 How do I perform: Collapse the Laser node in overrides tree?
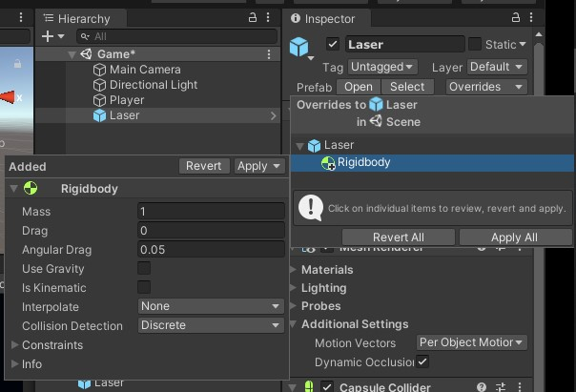click(x=299, y=146)
